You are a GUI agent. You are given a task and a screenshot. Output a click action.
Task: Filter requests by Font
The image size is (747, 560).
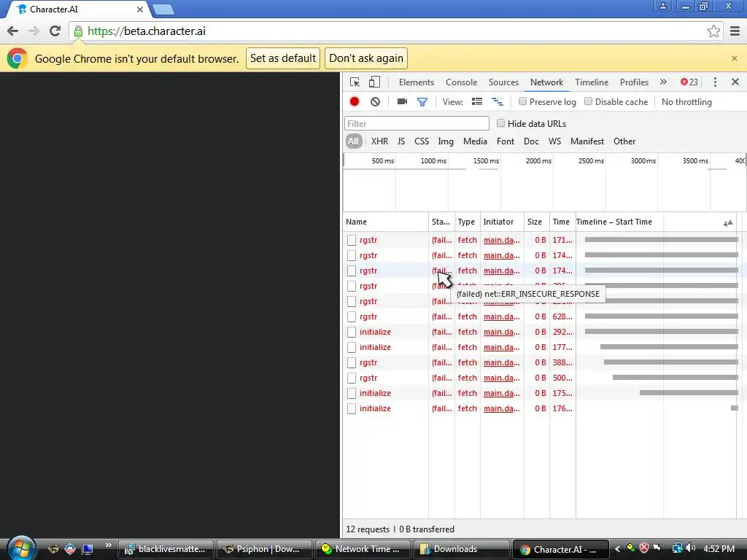pyautogui.click(x=506, y=141)
